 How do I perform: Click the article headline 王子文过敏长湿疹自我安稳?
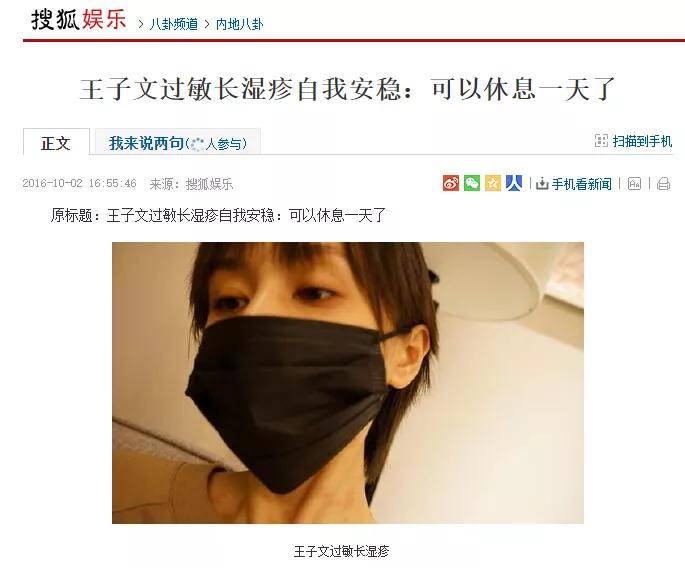click(x=241, y=89)
